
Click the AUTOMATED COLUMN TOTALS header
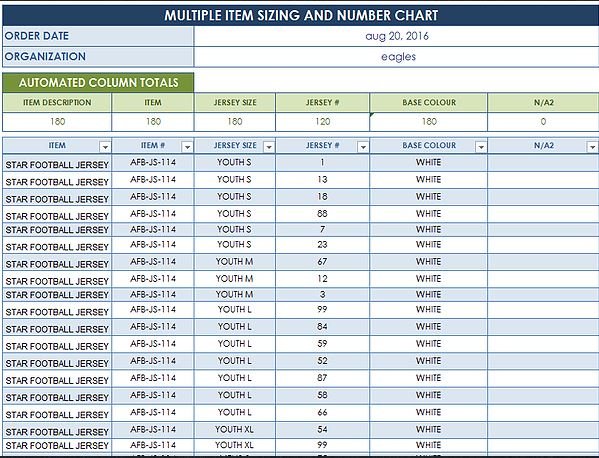98,83
